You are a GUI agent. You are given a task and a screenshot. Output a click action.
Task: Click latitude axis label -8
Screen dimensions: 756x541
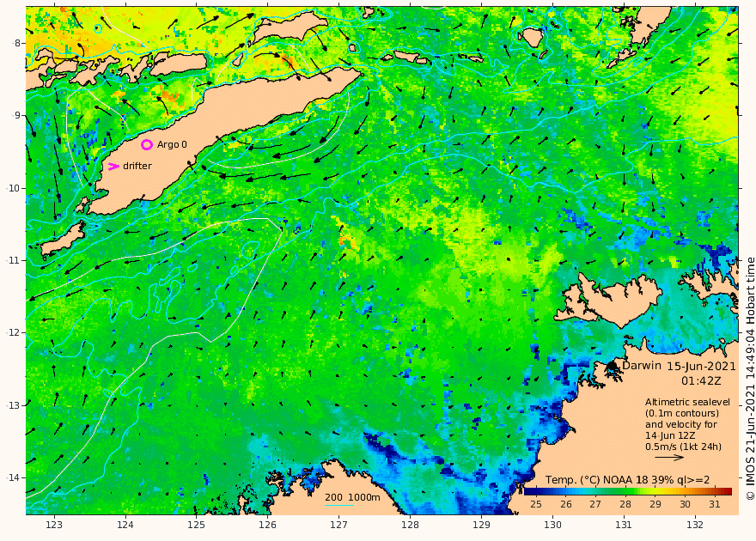(16, 43)
